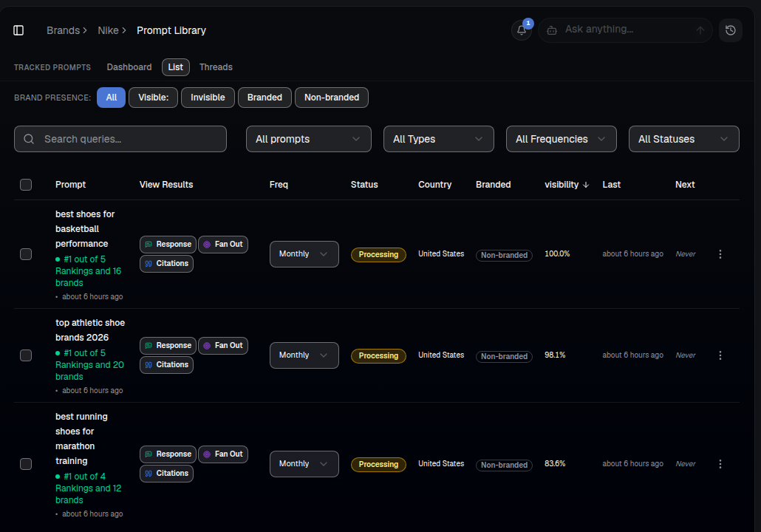Filter by Non-branded prompts pill
The width and height of the screenshot is (761, 532).
pyautogui.click(x=332, y=98)
